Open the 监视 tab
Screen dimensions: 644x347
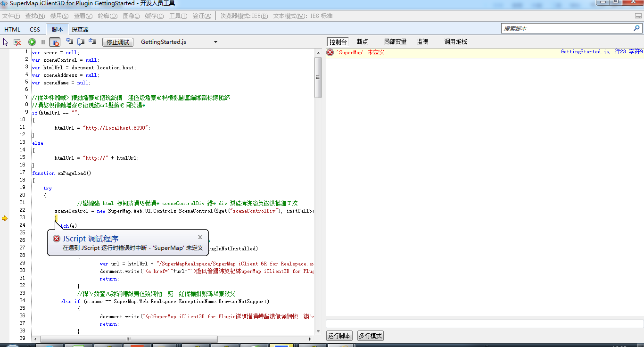(x=422, y=41)
